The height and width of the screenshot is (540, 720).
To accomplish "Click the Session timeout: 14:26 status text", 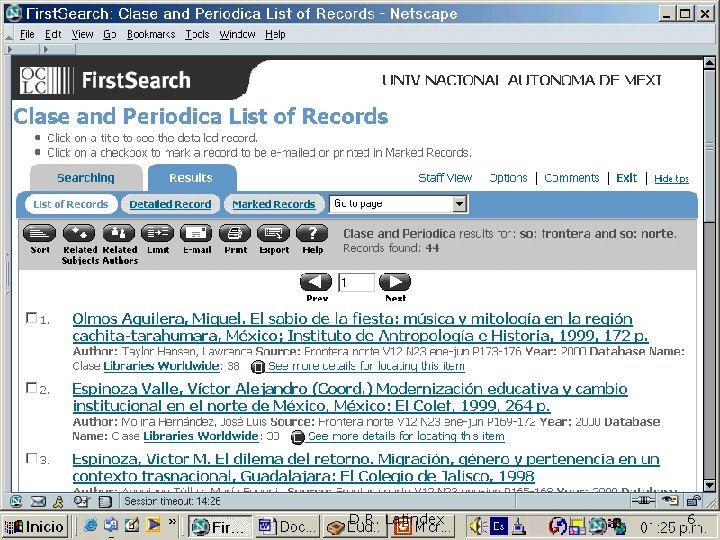I will pos(172,501).
